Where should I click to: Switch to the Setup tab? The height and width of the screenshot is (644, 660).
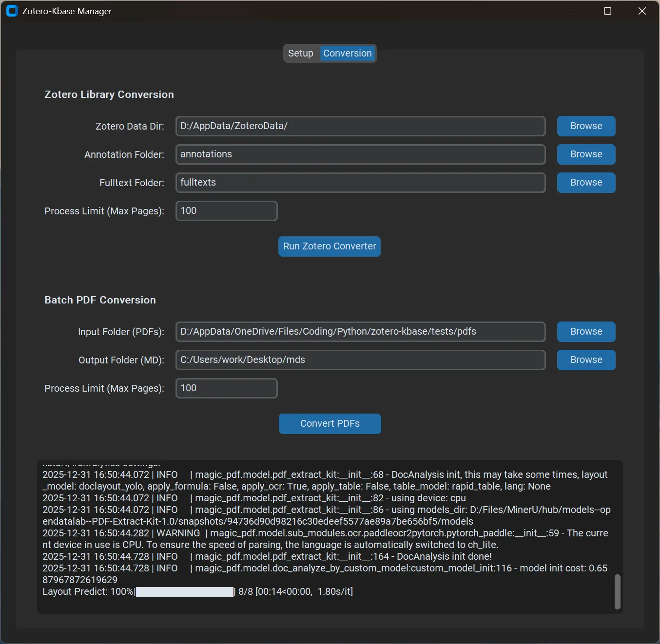point(300,53)
